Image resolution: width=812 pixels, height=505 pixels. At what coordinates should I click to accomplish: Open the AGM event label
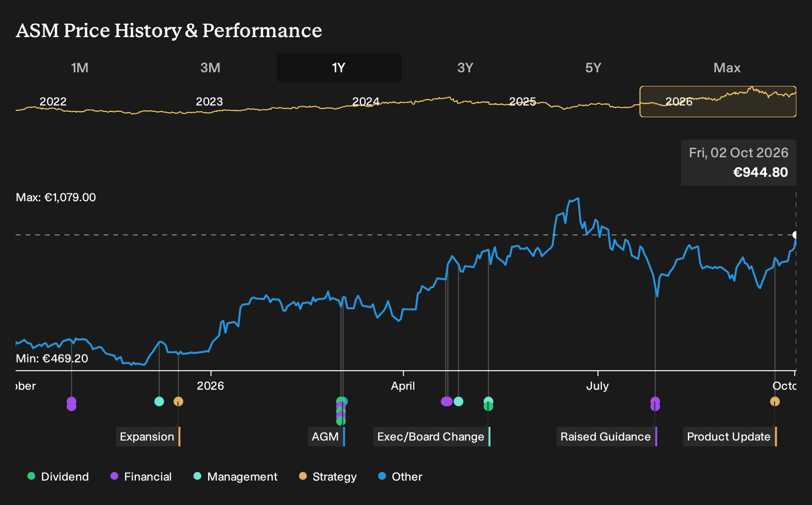pos(326,437)
